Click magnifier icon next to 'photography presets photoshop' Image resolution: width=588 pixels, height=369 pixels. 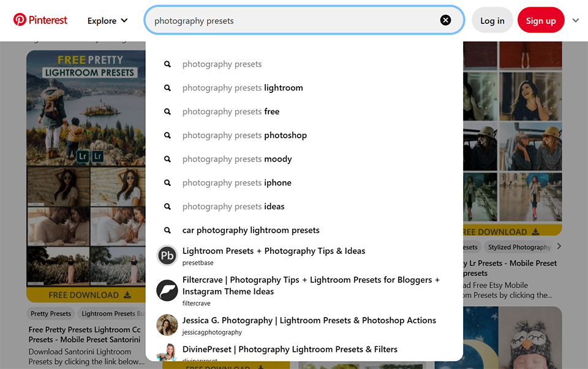pos(167,135)
